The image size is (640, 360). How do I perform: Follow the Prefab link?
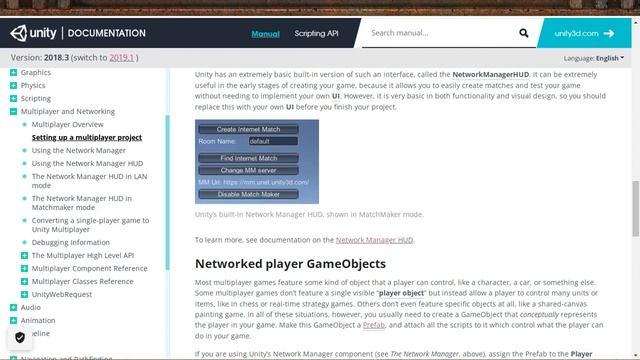(373, 325)
